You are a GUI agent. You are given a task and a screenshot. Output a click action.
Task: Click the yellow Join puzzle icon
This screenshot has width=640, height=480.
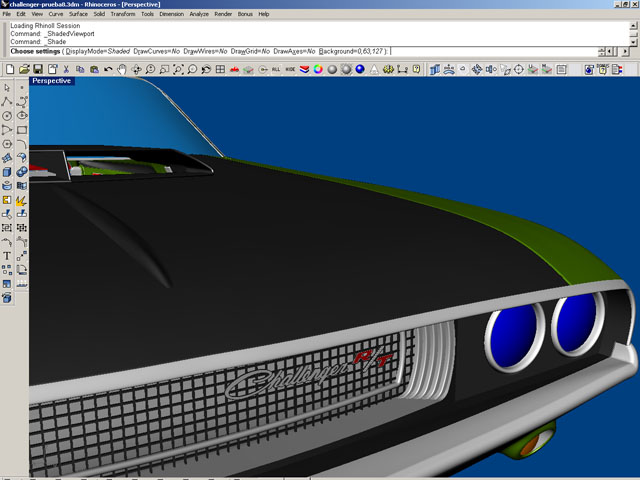[7, 200]
